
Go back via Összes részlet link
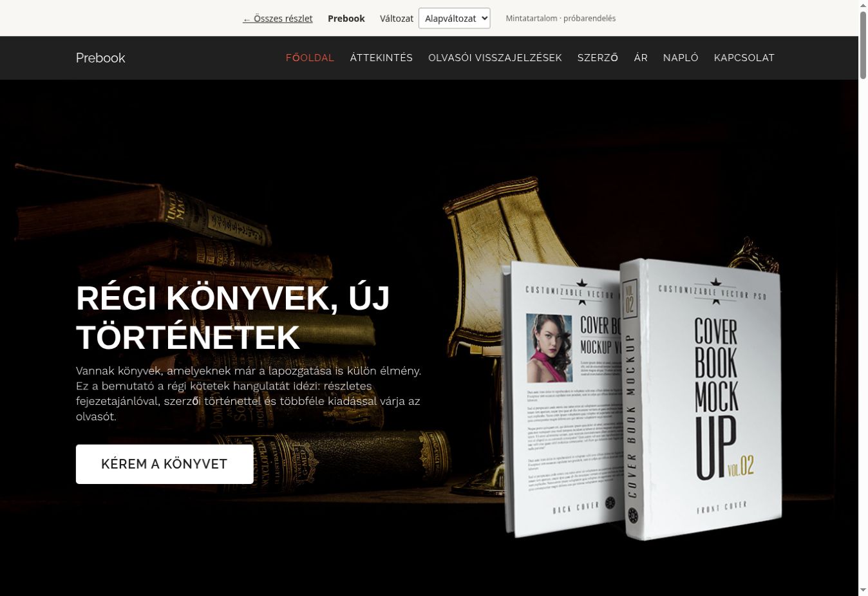[278, 19]
